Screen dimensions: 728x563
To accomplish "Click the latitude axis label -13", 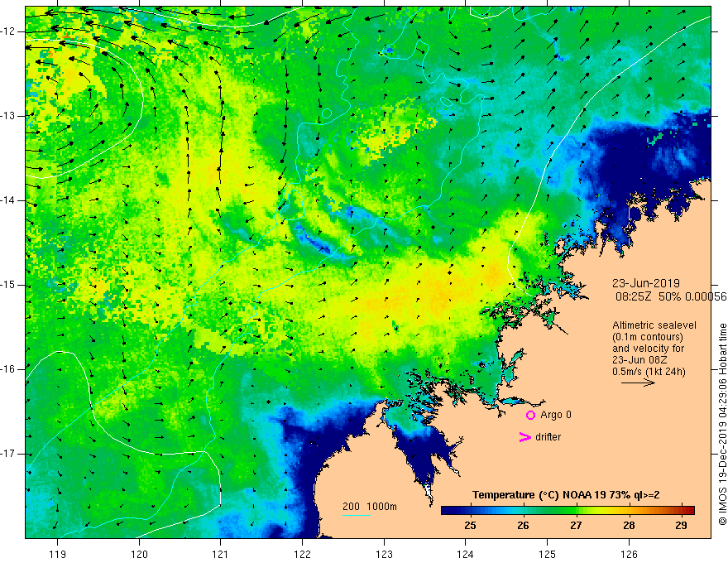I will 9,116.
